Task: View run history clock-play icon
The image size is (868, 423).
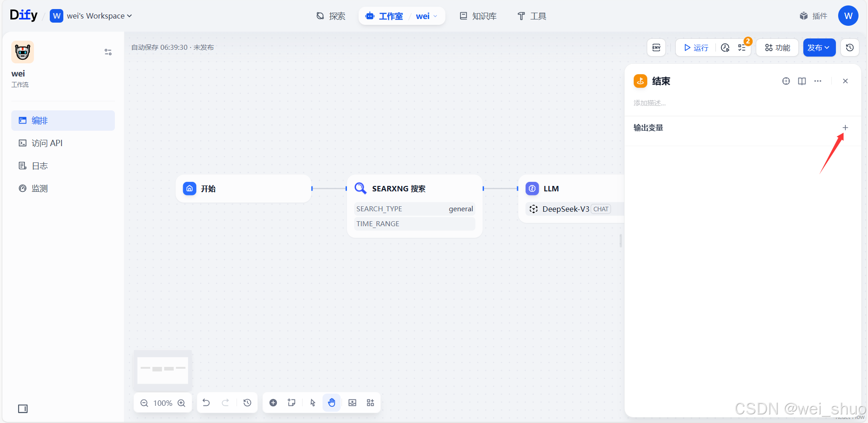Action: pyautogui.click(x=725, y=48)
